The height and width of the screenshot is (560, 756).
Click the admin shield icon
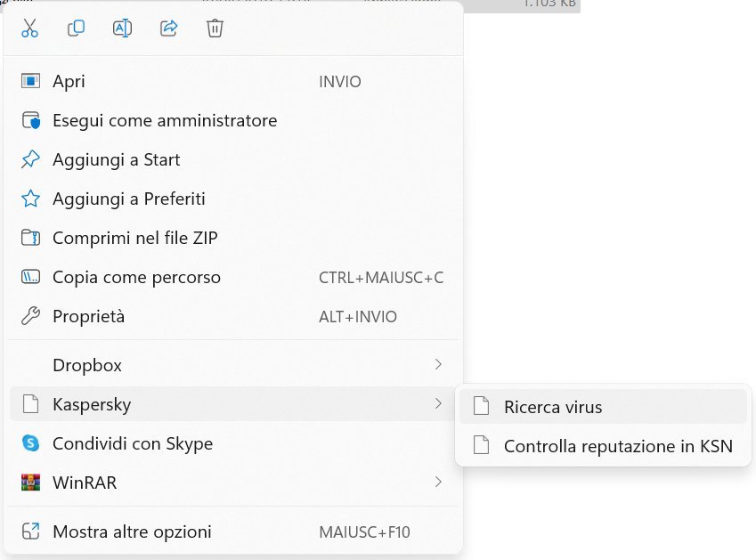(x=30, y=120)
